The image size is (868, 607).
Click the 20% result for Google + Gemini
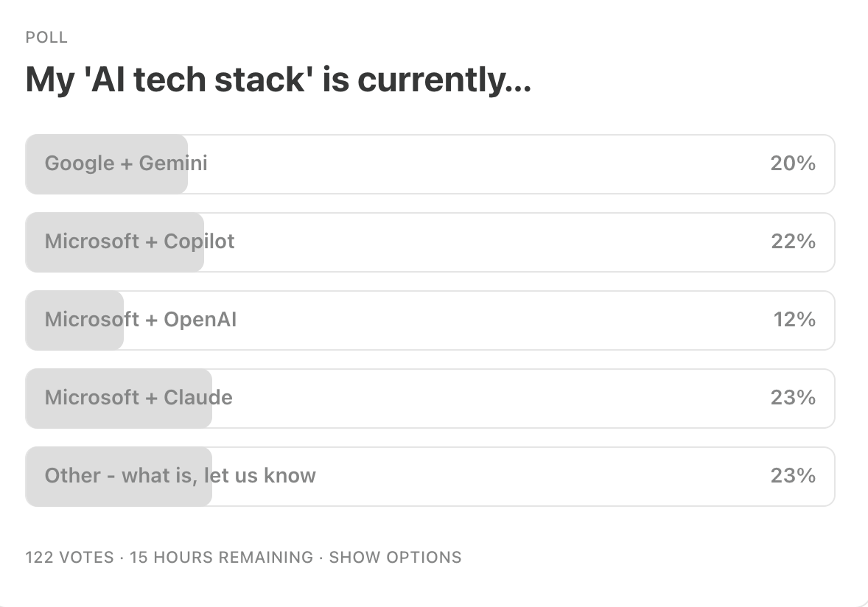pos(793,164)
